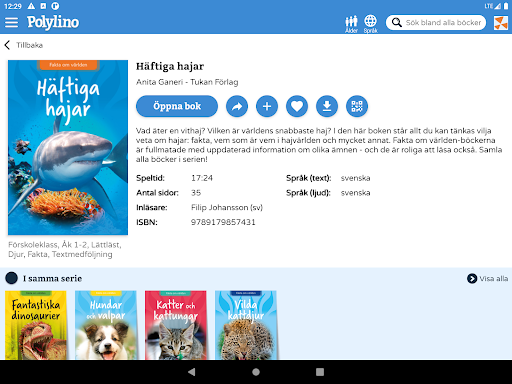Viewport: 512px width, 384px height.
Task: Open the hamburger navigation menu
Action: [x=11, y=22]
